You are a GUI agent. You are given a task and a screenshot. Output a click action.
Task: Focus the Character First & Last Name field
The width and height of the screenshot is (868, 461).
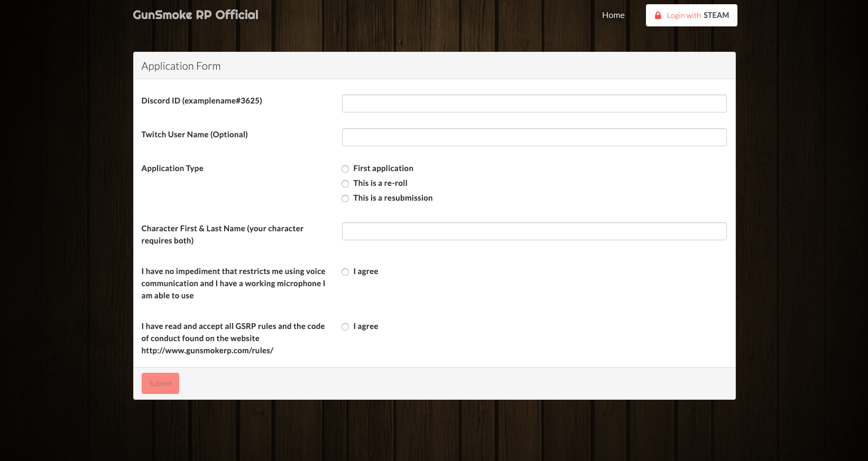(534, 231)
